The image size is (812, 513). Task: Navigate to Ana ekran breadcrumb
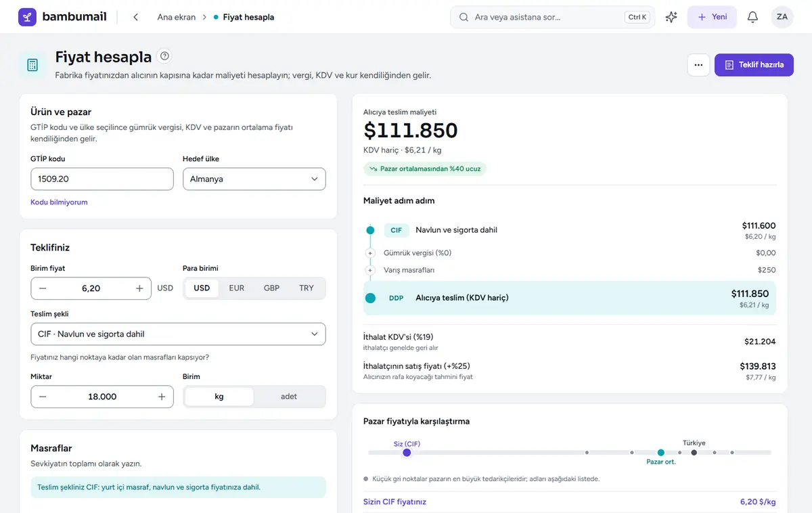tap(177, 17)
